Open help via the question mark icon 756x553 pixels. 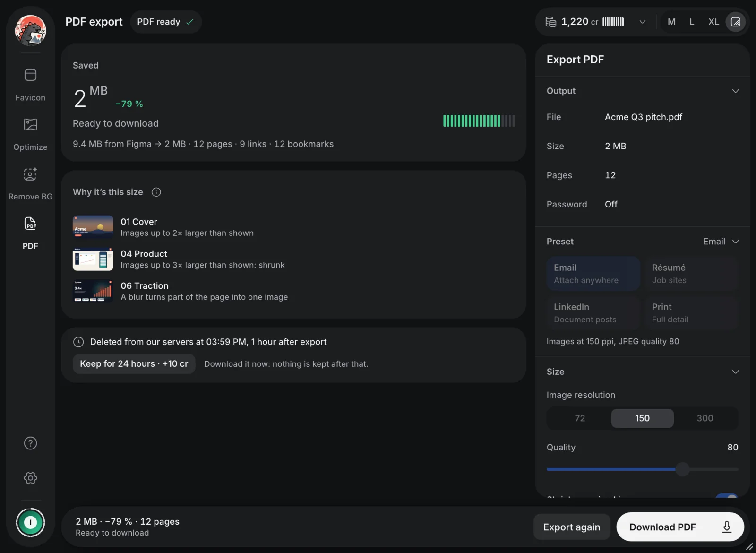tap(30, 443)
